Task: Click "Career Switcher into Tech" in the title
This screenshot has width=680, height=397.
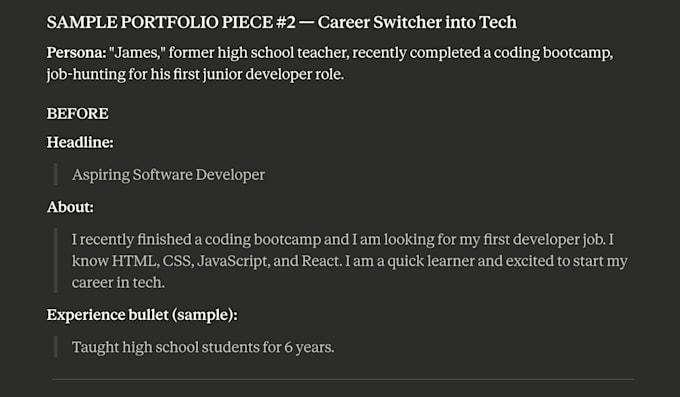Action: 417,22
